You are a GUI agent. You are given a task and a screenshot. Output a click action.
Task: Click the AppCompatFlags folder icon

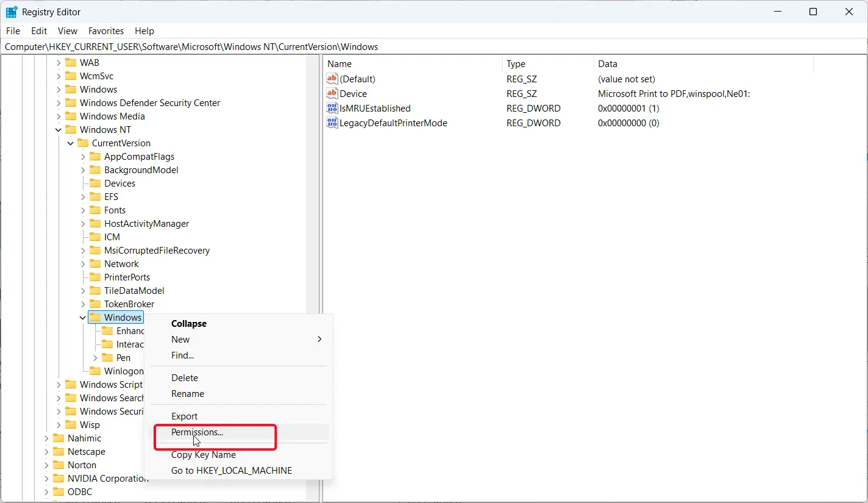[95, 156]
